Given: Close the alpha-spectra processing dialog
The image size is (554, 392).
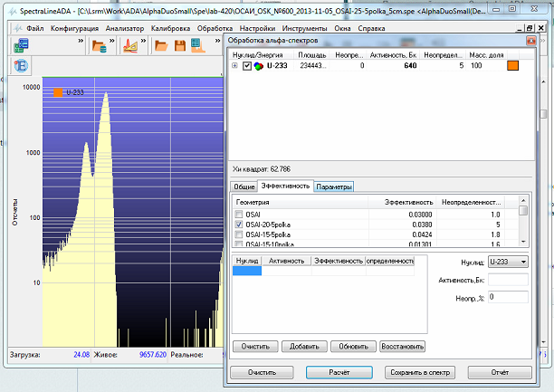Looking at the screenshot, I should pos(531,41).
